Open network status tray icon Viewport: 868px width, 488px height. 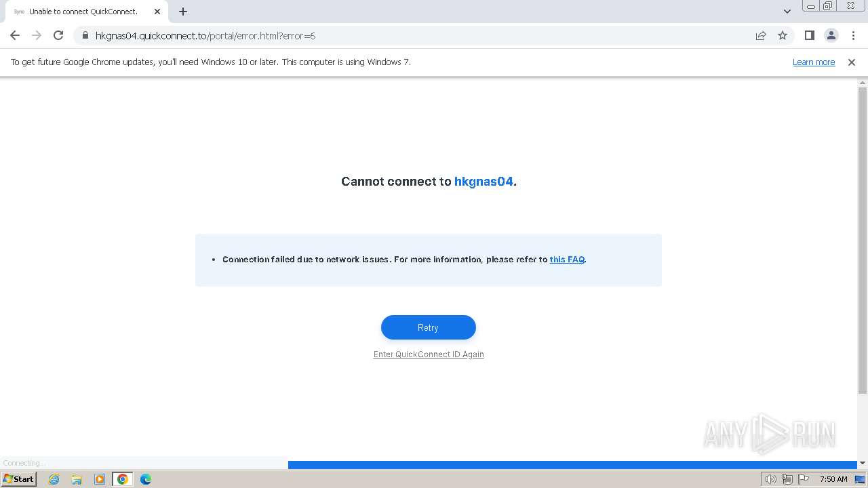(x=787, y=479)
